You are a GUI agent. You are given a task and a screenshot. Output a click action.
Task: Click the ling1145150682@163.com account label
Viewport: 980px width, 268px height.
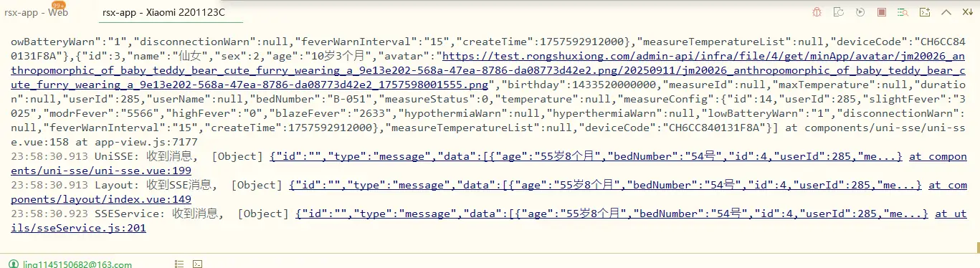pos(75,264)
